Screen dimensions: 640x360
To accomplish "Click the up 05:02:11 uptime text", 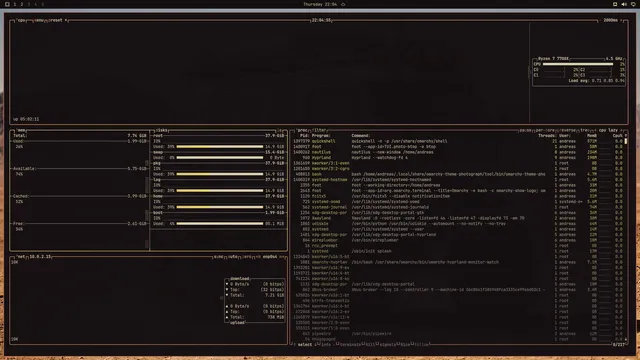I will click(26, 119).
